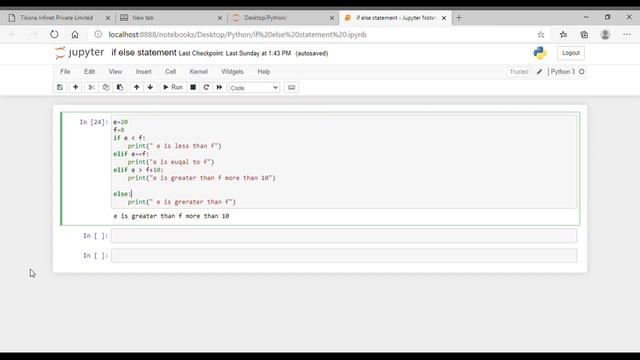The width and height of the screenshot is (640, 360).
Task: Click the kernel idle circle indicator
Action: click(582, 72)
